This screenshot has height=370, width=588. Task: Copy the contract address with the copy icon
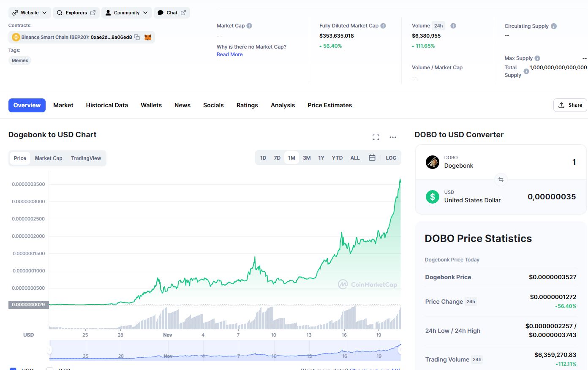tap(137, 37)
